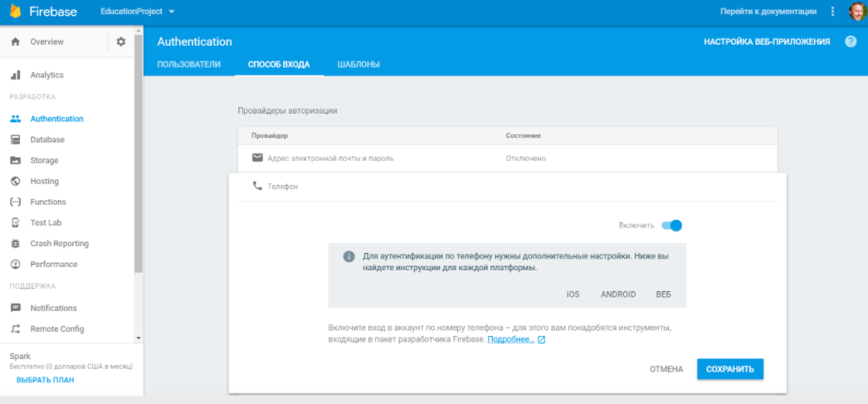Open the Подробнее link
The image size is (868, 404).
pos(511,339)
